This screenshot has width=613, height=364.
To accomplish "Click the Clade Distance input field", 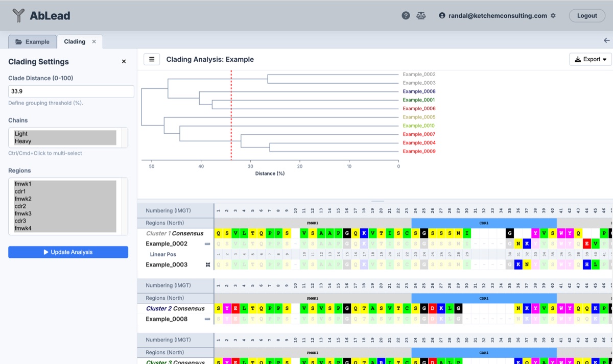I will click(x=71, y=91).
